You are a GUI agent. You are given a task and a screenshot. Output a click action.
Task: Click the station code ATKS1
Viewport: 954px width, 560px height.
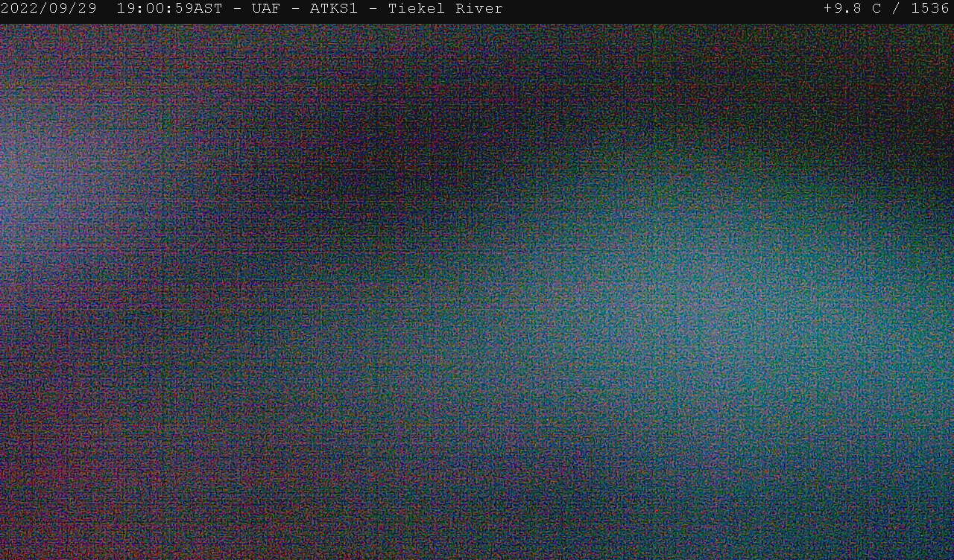[x=334, y=9]
